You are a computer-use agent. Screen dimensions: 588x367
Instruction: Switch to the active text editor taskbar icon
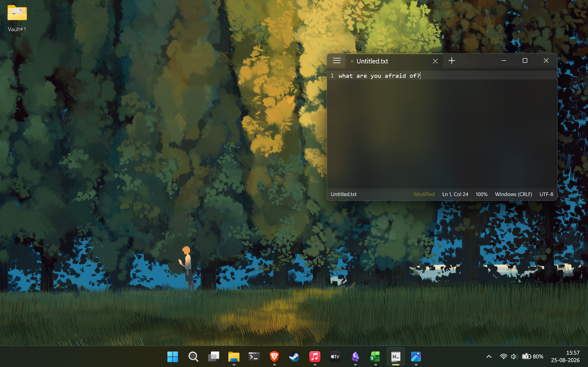click(395, 357)
